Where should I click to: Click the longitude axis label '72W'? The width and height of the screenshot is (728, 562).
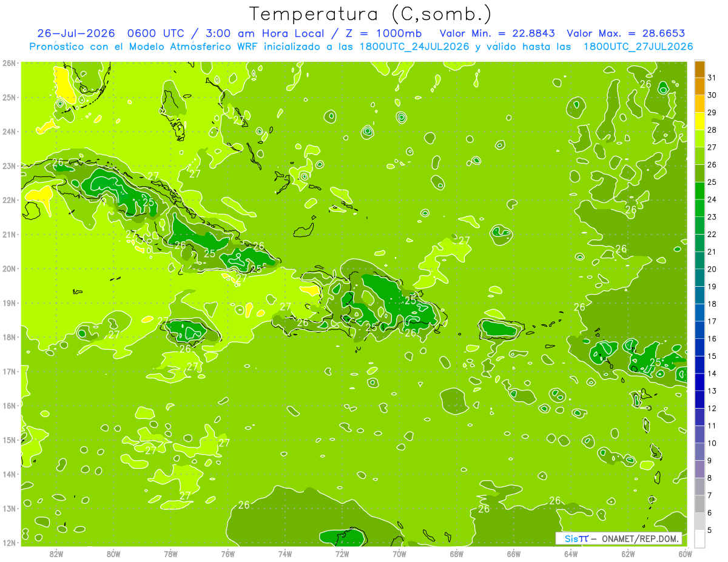342,554
